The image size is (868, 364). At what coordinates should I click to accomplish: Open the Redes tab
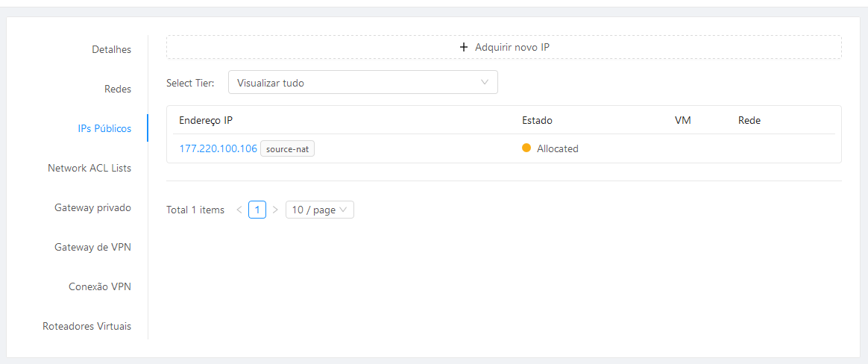117,89
